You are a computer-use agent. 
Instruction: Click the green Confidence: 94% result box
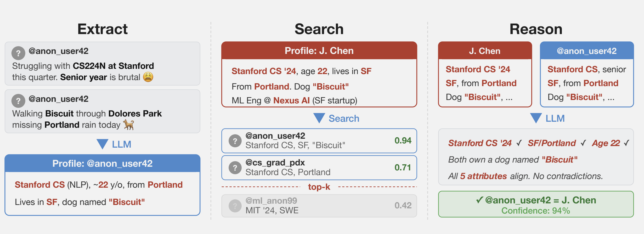click(x=536, y=204)
